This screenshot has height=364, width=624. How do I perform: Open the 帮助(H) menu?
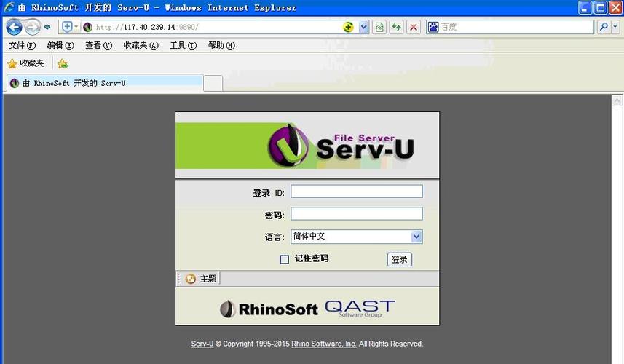221,45
